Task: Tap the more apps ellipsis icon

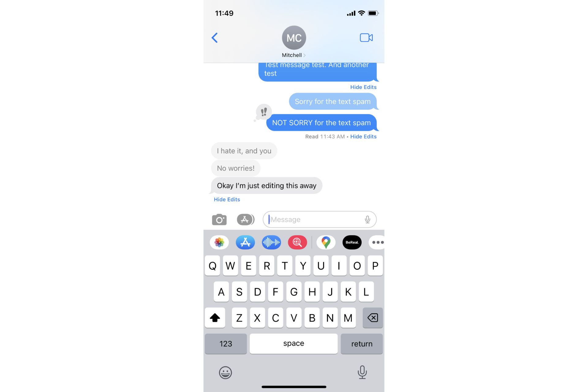Action: (377, 242)
